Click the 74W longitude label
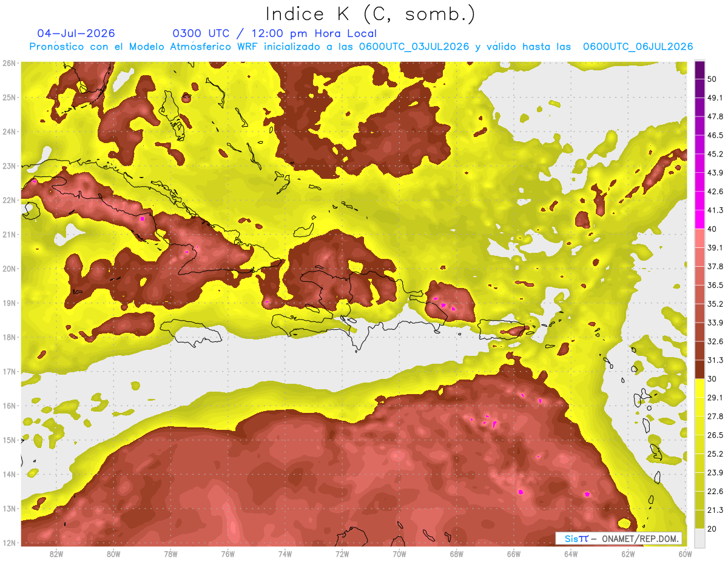The height and width of the screenshot is (562, 728). coord(285,554)
